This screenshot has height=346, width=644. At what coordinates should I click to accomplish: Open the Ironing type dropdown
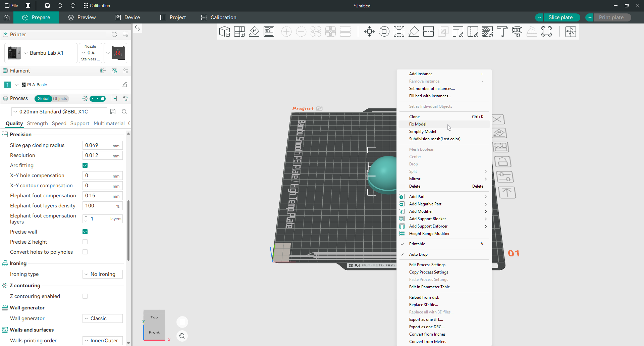click(103, 274)
